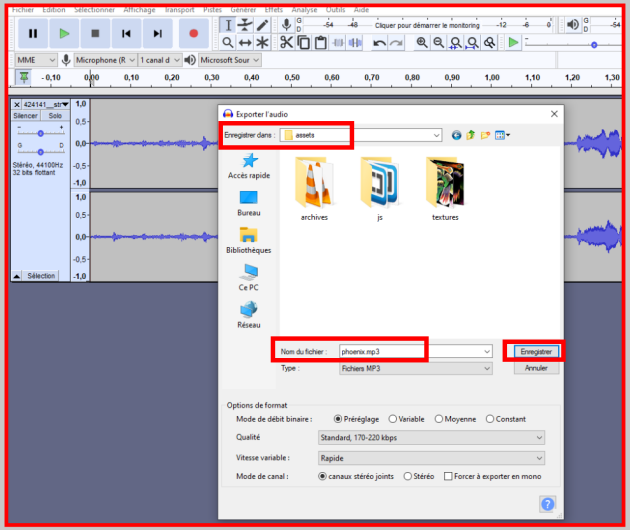Click the Stop playback button
The width and height of the screenshot is (630, 530).
tap(95, 34)
